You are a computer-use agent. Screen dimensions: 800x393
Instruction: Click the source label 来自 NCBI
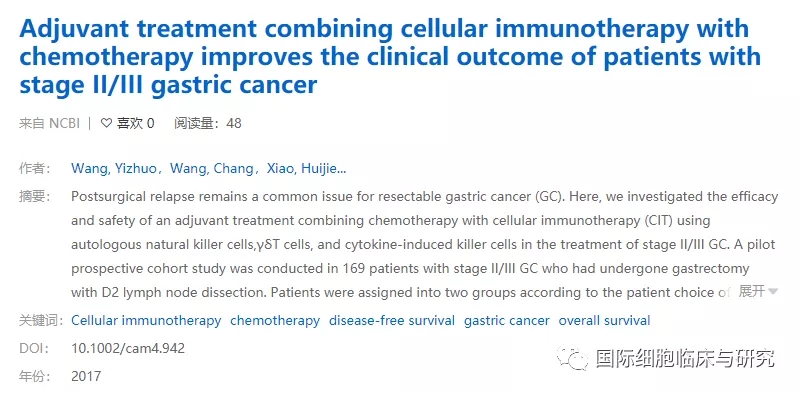49,123
